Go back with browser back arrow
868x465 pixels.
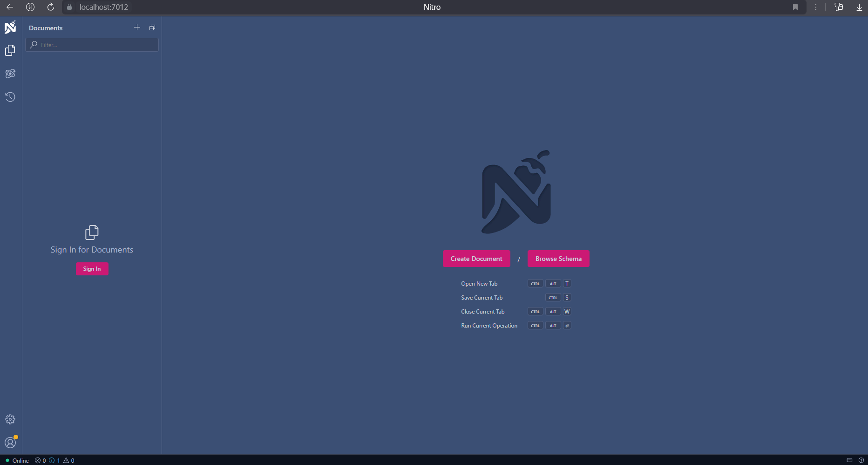[10, 7]
